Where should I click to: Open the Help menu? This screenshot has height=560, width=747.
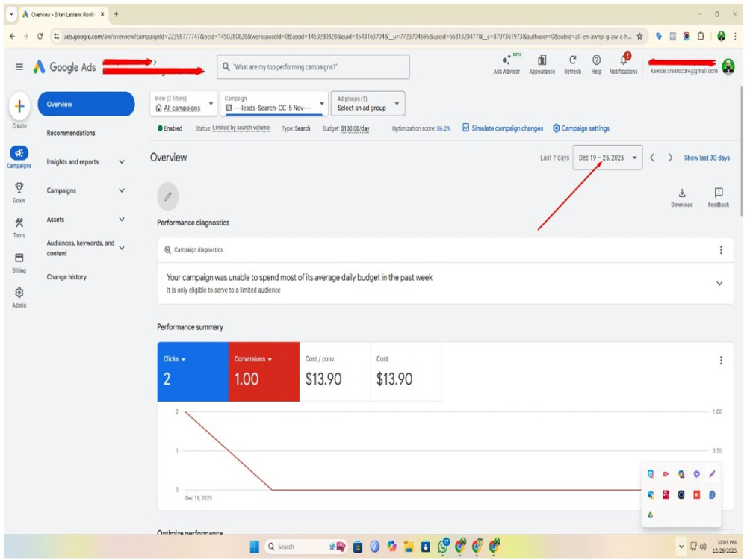(x=596, y=63)
